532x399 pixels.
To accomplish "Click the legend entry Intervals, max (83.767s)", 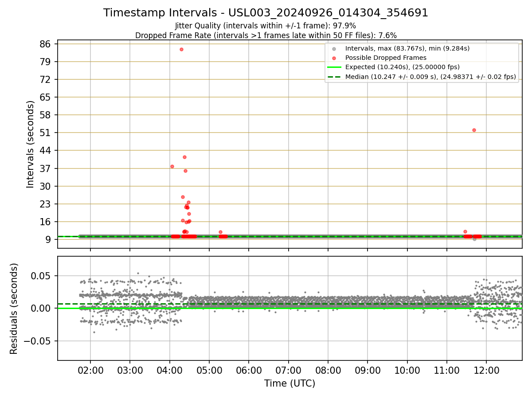I will click(407, 48).
